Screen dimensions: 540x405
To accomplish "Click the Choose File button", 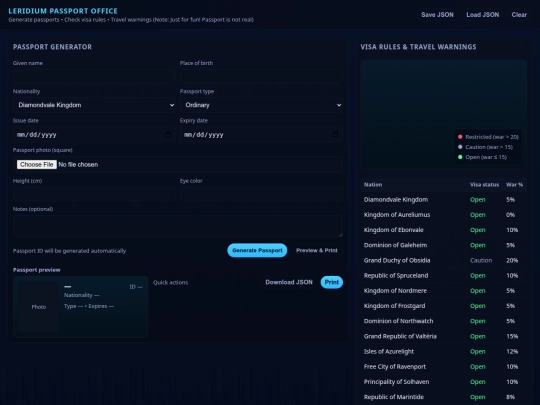I will point(37,164).
